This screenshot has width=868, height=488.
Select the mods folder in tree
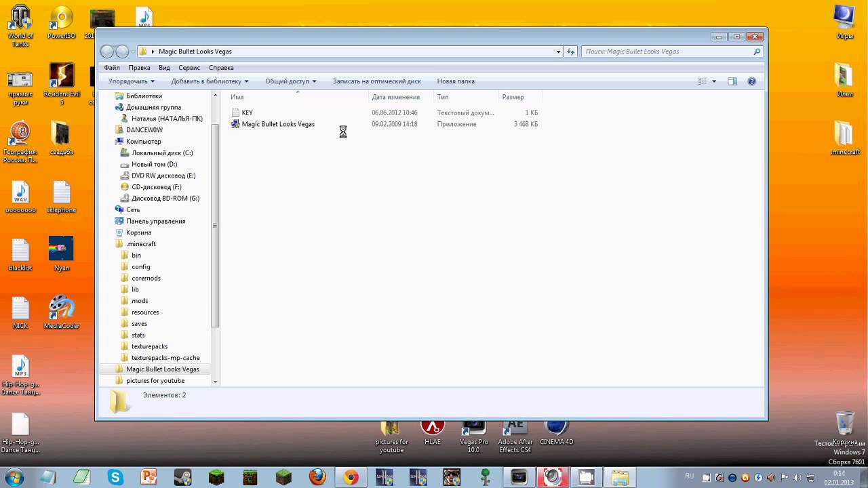(140, 301)
